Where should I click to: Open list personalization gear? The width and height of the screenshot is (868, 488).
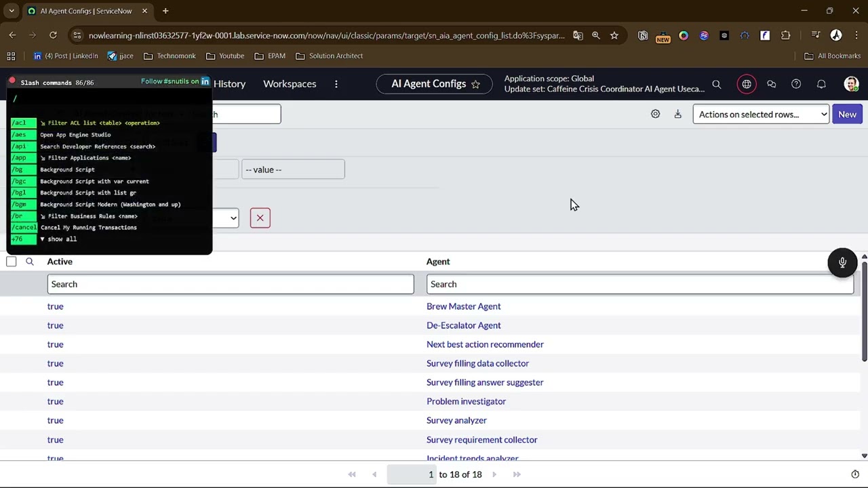point(655,114)
